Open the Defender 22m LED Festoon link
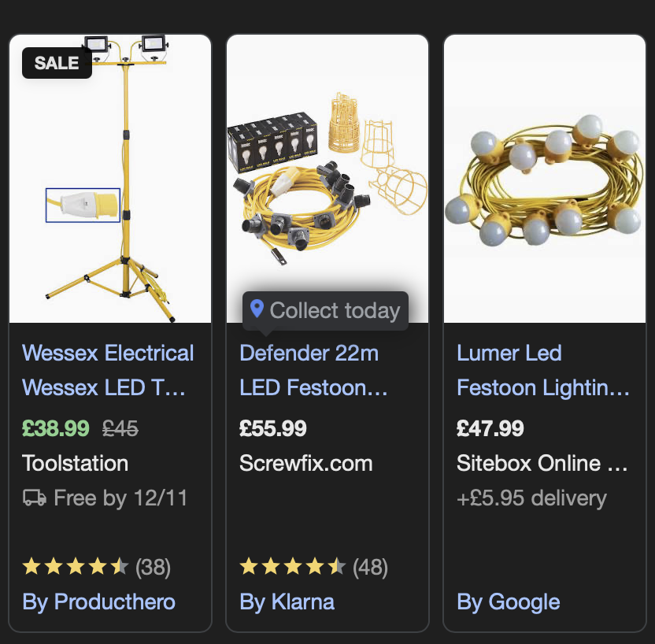 point(313,370)
